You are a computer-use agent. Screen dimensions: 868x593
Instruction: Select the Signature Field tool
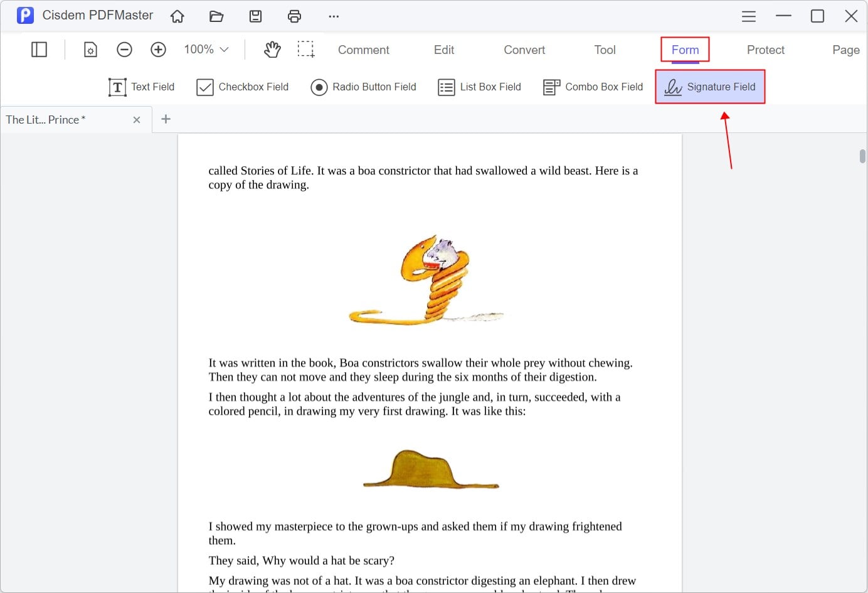pos(710,87)
